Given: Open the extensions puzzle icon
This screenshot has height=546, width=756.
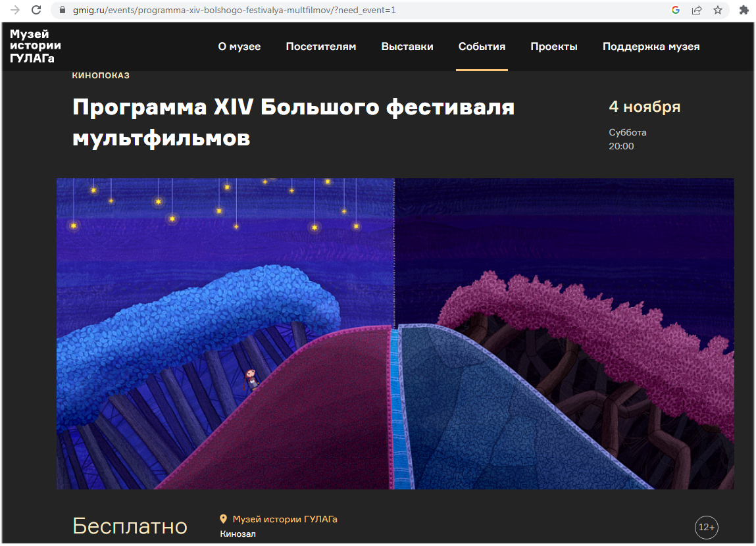Looking at the screenshot, I should [x=744, y=10].
